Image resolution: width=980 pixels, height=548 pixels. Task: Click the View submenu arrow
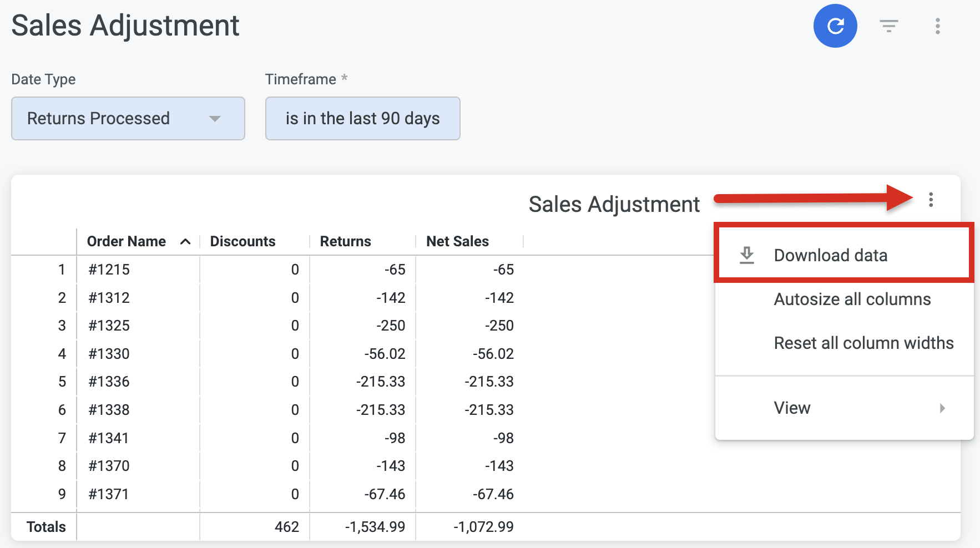(943, 408)
